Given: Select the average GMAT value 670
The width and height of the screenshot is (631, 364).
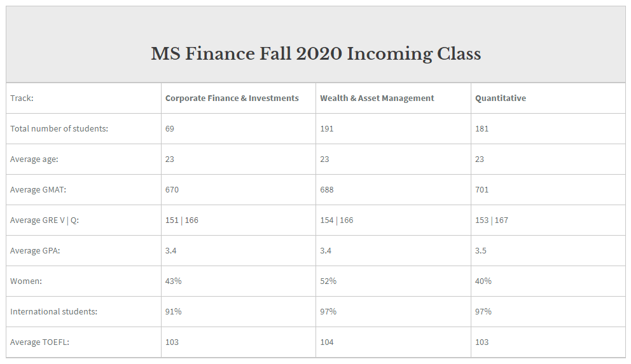Looking at the screenshot, I should coord(172,190).
